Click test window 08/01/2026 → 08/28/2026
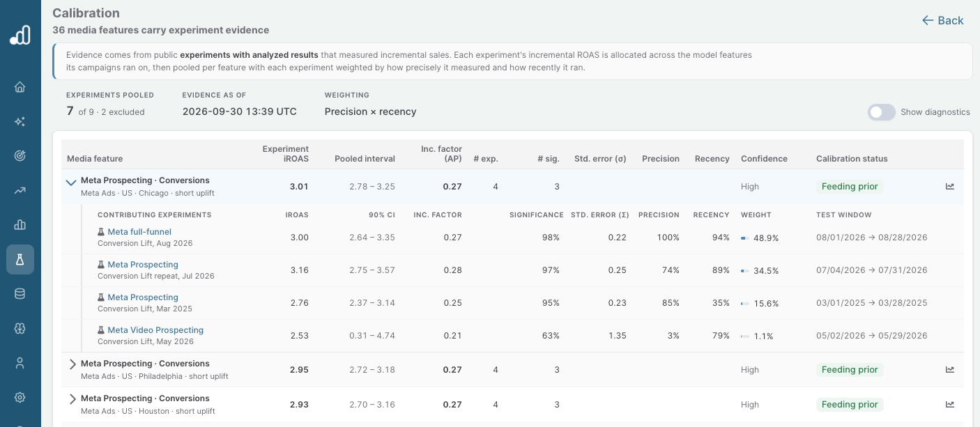This screenshot has width=980, height=427. pos(872,238)
